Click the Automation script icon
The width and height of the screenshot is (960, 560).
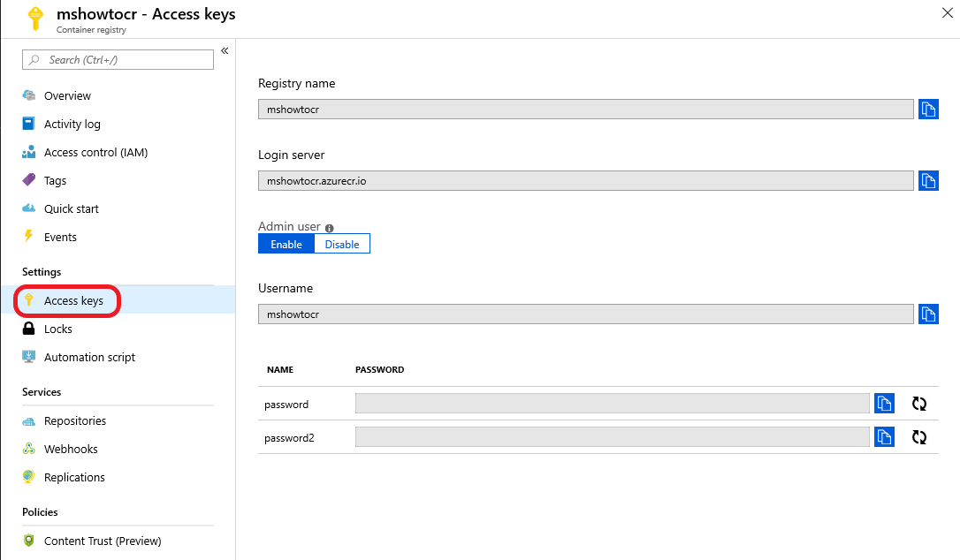29,357
